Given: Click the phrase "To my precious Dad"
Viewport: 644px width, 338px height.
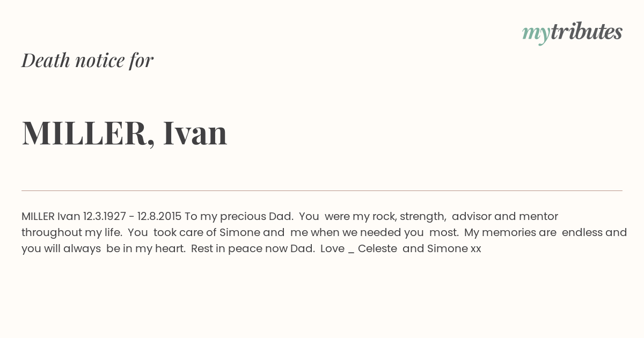Looking at the screenshot, I should click(x=239, y=217).
